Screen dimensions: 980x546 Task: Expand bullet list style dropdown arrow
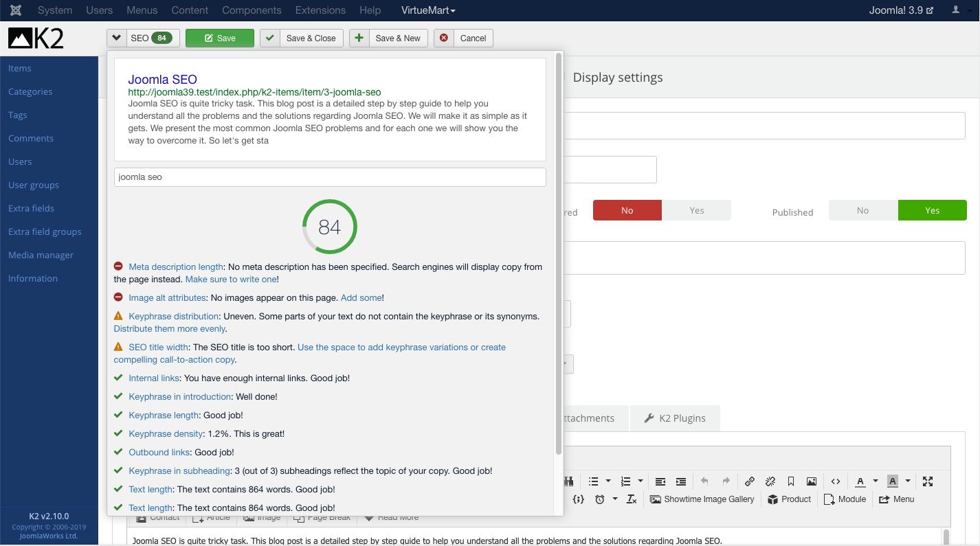click(608, 481)
